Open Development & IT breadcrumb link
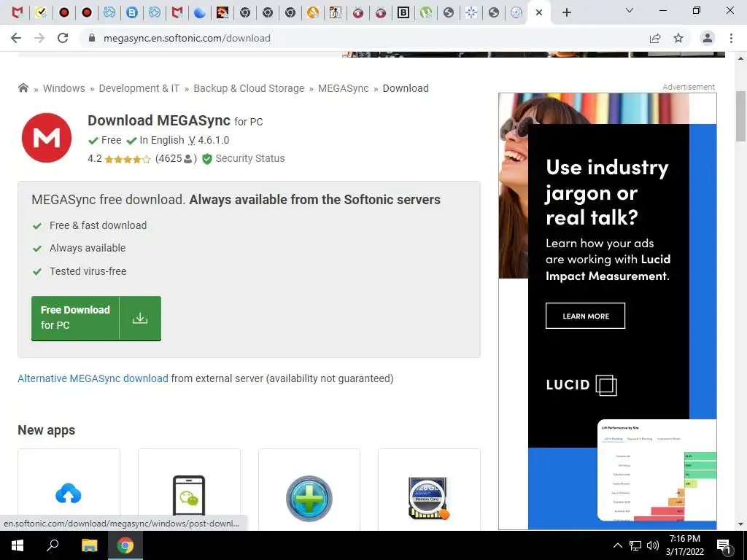Viewport: 747px width, 560px height. pos(139,88)
